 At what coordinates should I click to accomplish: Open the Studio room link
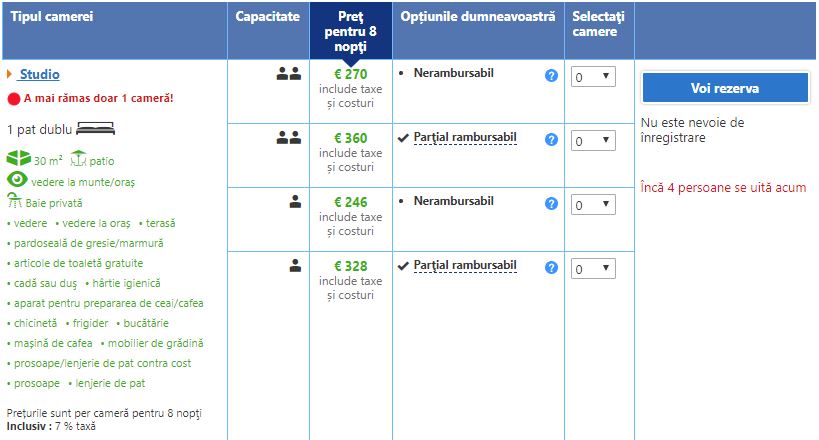39,74
